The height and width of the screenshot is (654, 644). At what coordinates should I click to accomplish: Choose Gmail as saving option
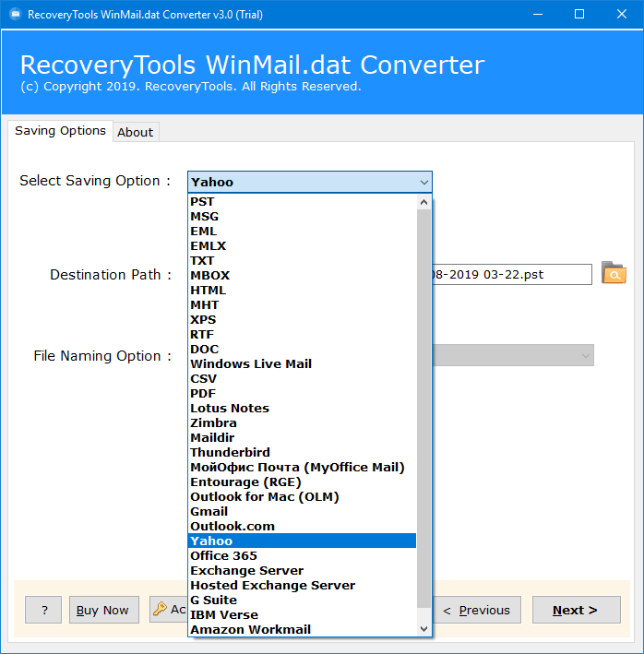[x=302, y=511]
